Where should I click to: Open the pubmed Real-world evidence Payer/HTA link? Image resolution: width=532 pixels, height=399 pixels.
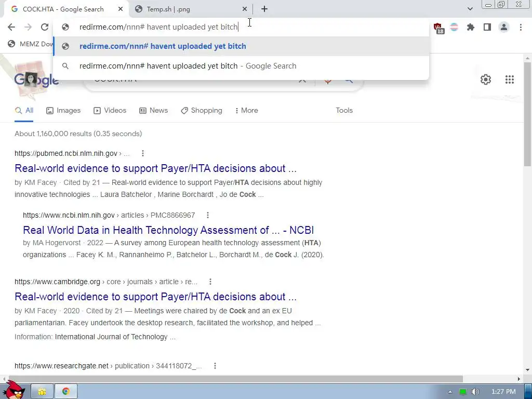tap(155, 168)
